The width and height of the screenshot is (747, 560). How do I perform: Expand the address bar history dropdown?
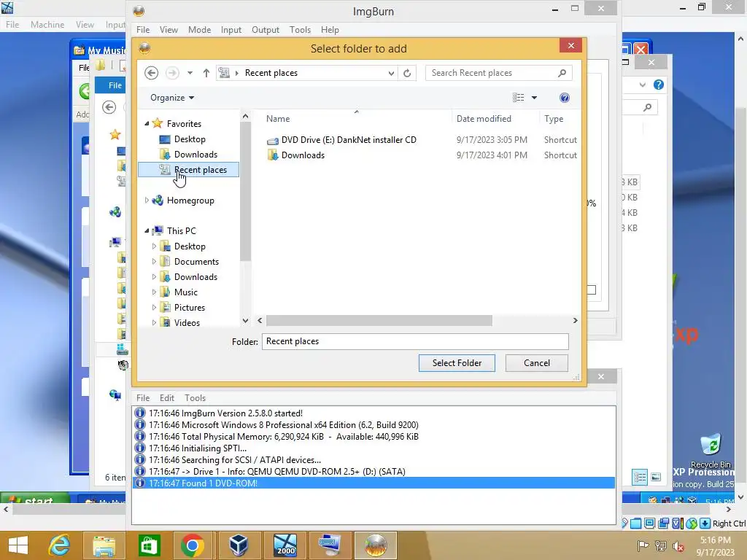[x=391, y=73]
